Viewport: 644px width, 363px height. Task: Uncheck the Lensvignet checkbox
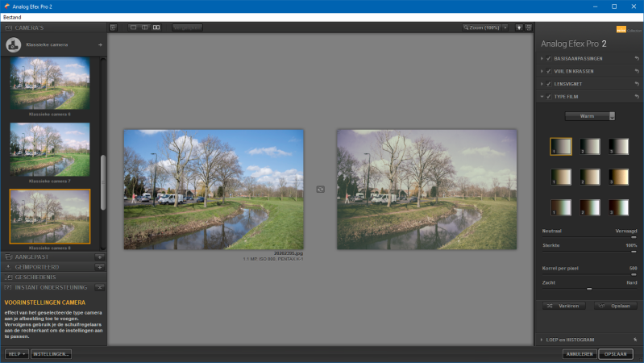549,84
